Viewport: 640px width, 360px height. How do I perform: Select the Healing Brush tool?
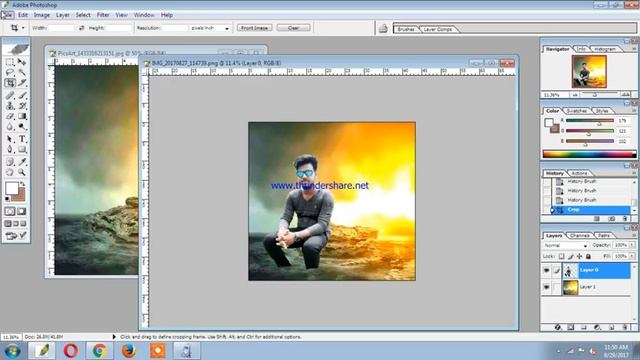coord(10,96)
